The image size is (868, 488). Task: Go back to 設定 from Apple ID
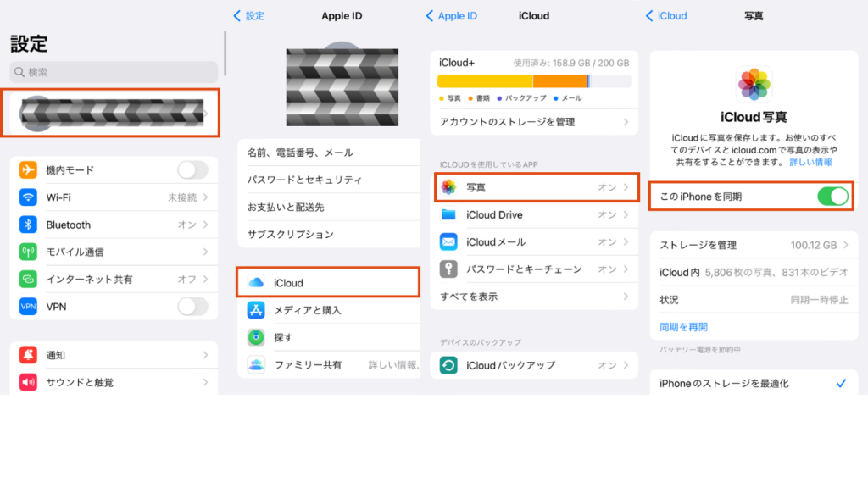click(x=248, y=16)
